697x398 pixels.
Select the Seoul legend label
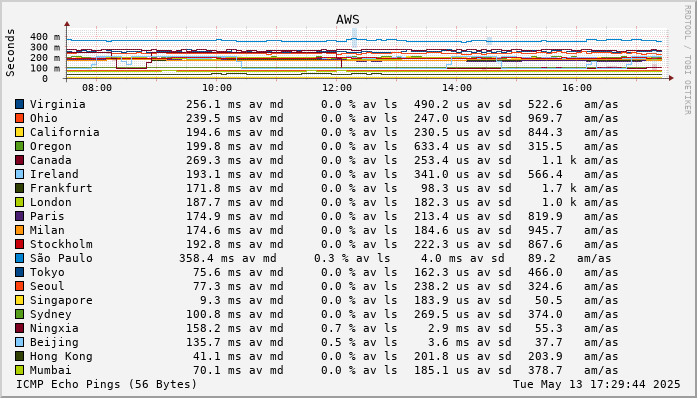pos(47,286)
